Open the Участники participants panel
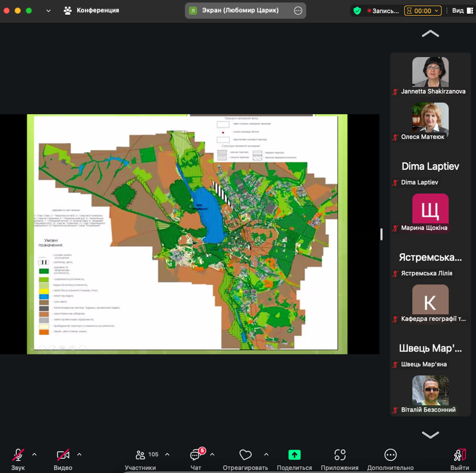The width and height of the screenshot is (476, 473). tap(140, 455)
